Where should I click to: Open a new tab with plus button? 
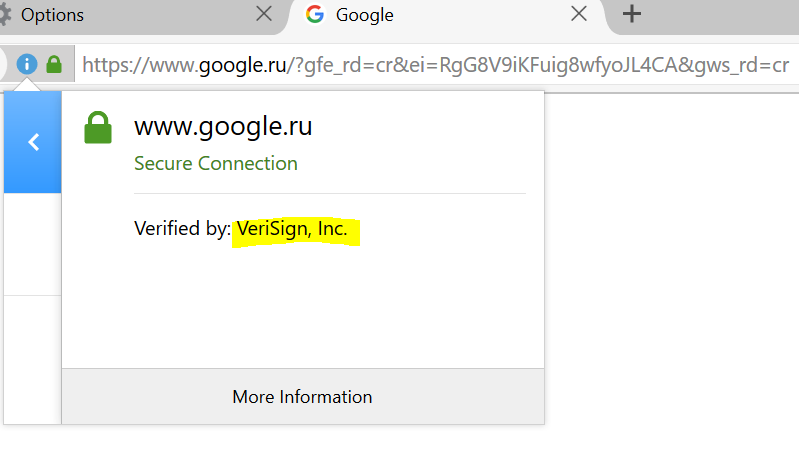tap(631, 14)
